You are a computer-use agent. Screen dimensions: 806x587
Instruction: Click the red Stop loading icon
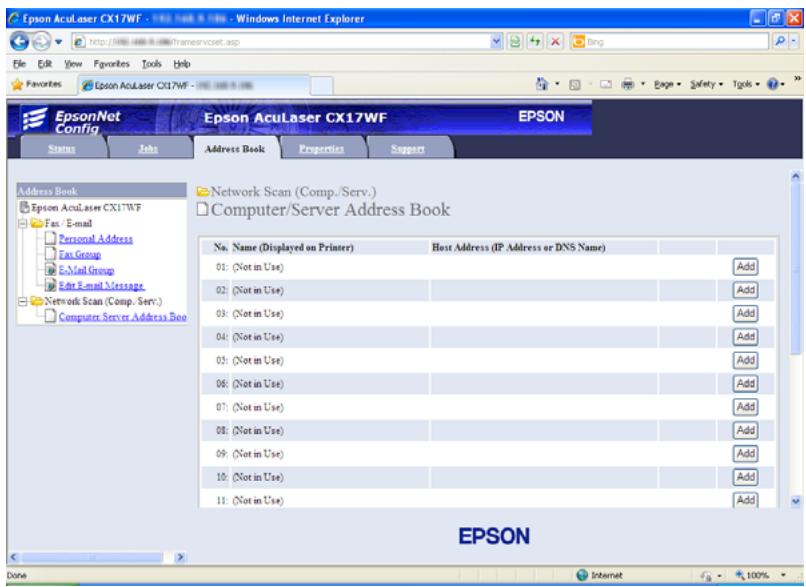[555, 42]
